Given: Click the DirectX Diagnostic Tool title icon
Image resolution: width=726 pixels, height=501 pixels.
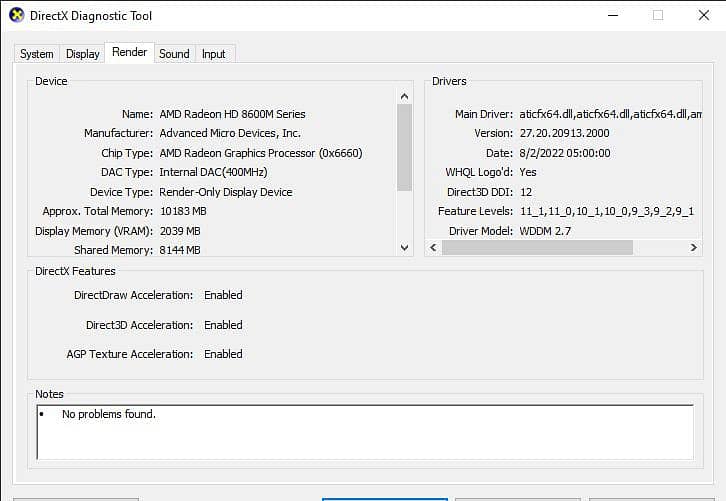Looking at the screenshot, I should click(x=17, y=15).
